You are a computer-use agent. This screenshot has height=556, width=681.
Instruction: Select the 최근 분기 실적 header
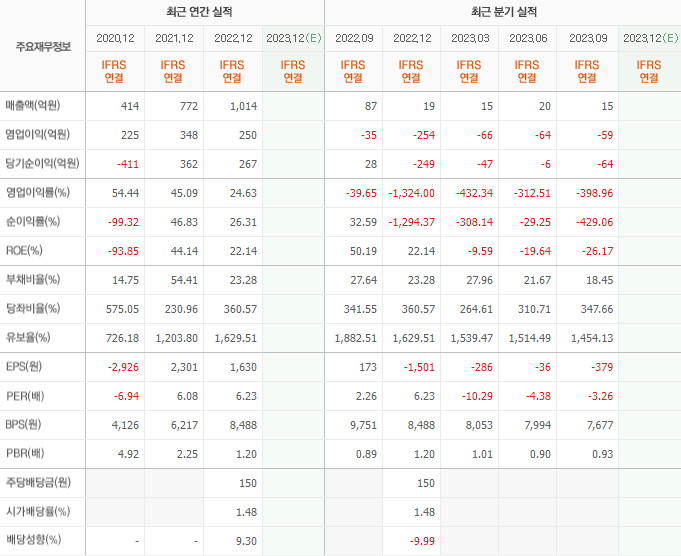click(504, 12)
